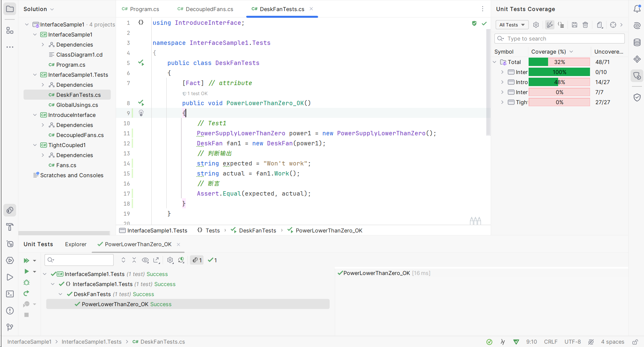Image resolution: width=644 pixels, height=347 pixels.
Task: Click the delete coverage snapshot trash icon
Action: (x=585, y=25)
